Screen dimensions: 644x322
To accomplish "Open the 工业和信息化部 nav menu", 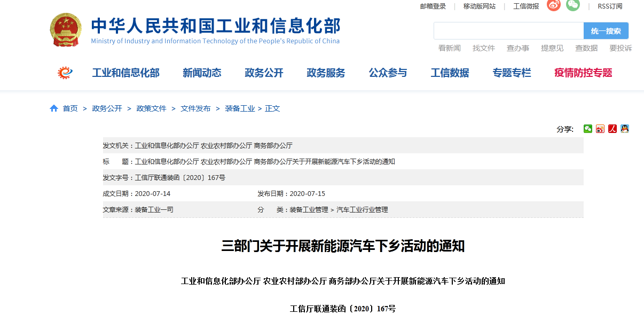I will tap(125, 73).
